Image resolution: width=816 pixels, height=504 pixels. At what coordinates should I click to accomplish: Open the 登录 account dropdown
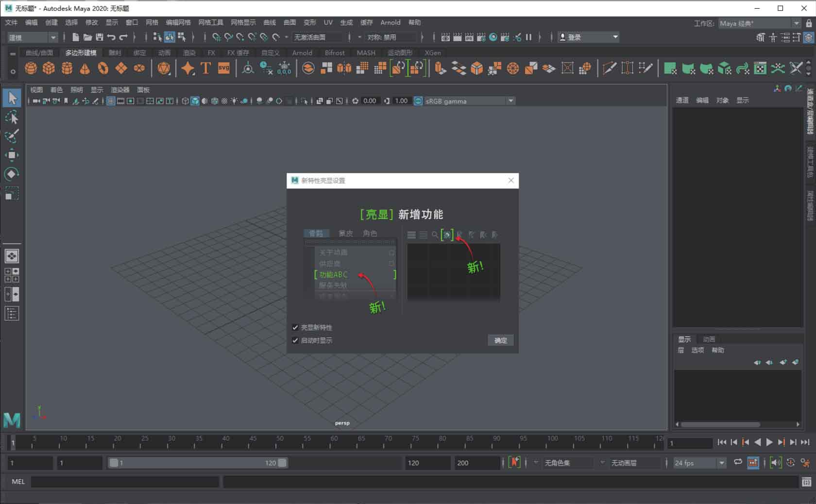[588, 37]
